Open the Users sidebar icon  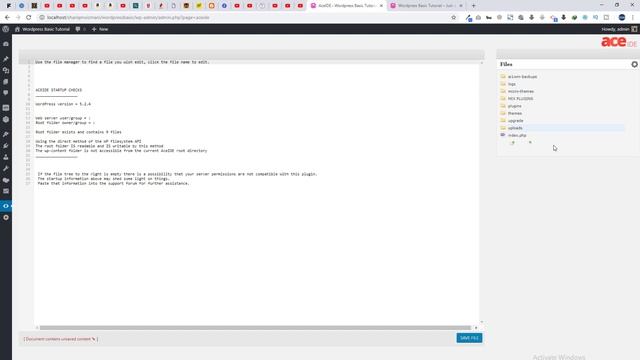tap(6, 157)
